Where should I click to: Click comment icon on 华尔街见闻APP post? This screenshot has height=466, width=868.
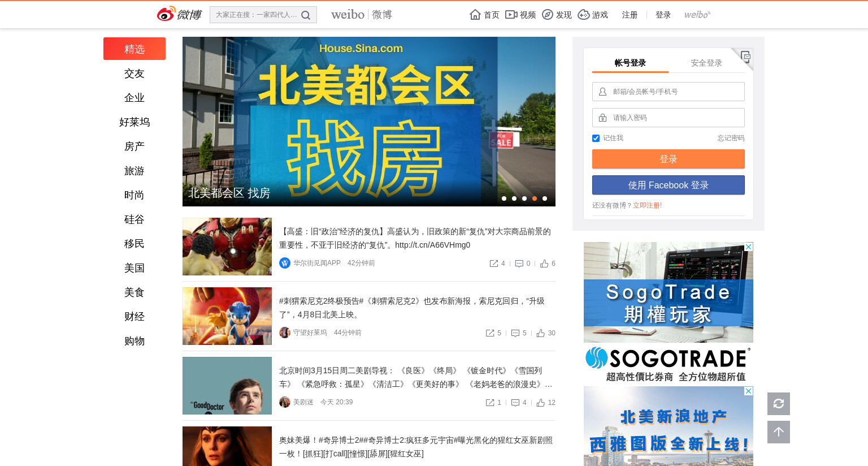(519, 264)
